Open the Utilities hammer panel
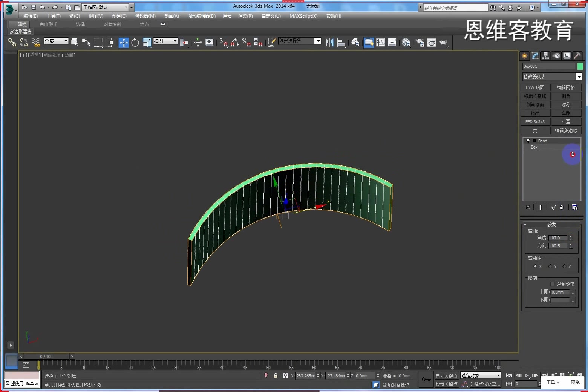Viewport: 588px width, 392px height. [x=577, y=56]
